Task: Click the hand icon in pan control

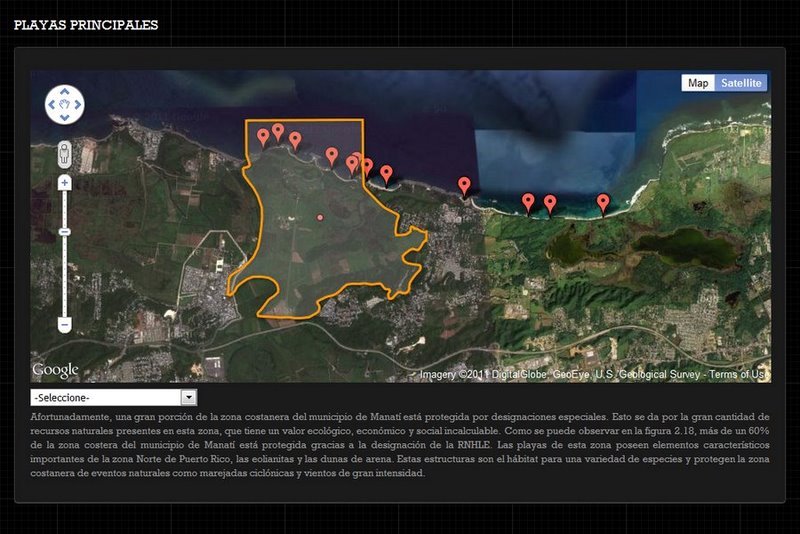Action: 65,104
